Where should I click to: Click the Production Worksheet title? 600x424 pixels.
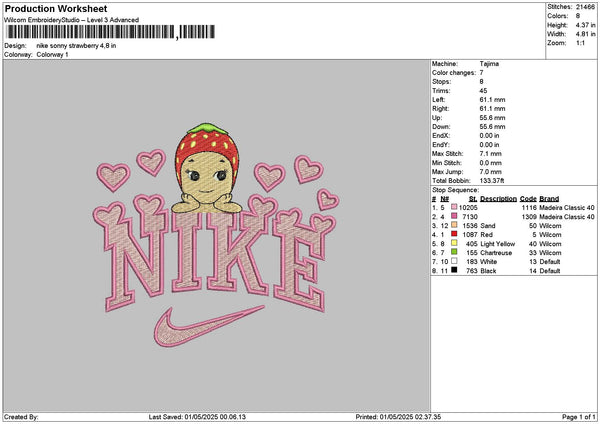[55, 9]
